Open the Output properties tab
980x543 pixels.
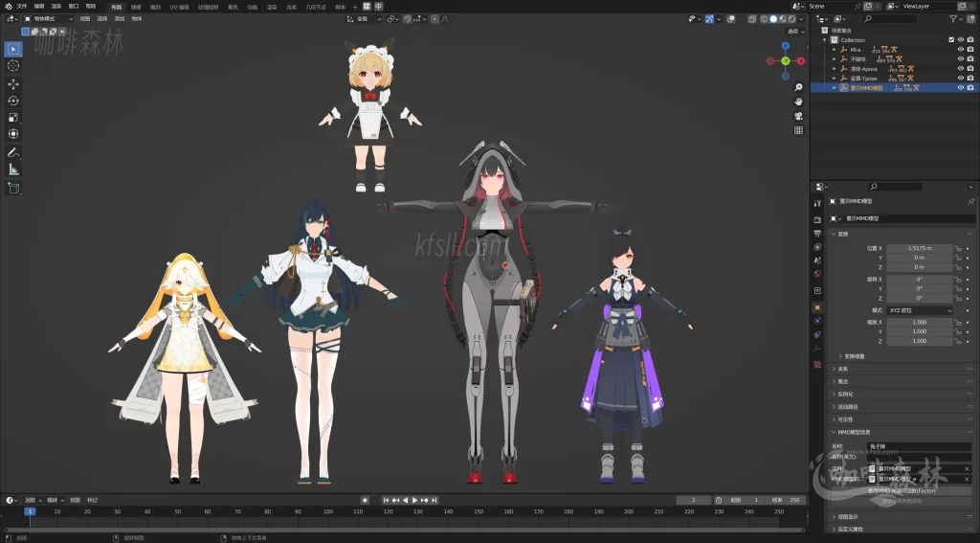(x=817, y=234)
